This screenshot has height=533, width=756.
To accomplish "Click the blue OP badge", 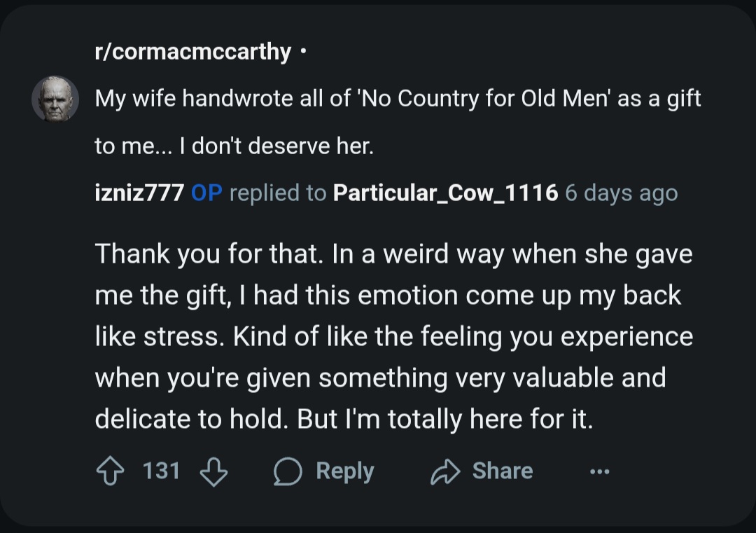I will click(206, 193).
